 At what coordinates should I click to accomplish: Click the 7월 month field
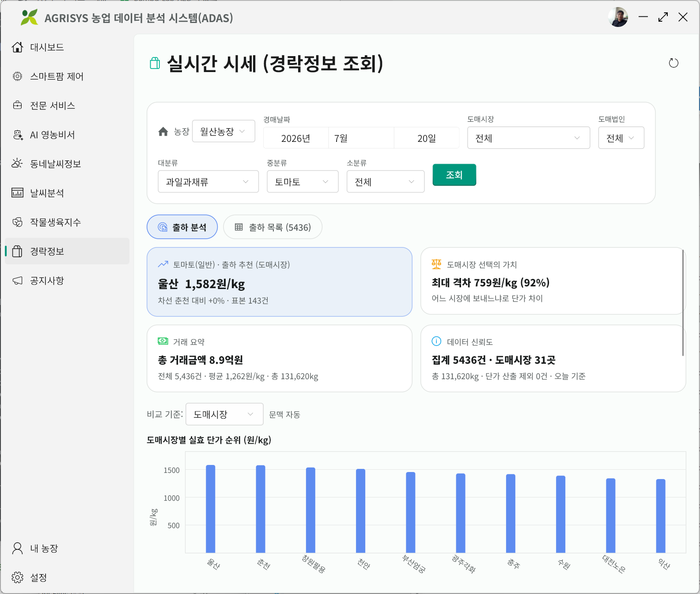coord(361,138)
